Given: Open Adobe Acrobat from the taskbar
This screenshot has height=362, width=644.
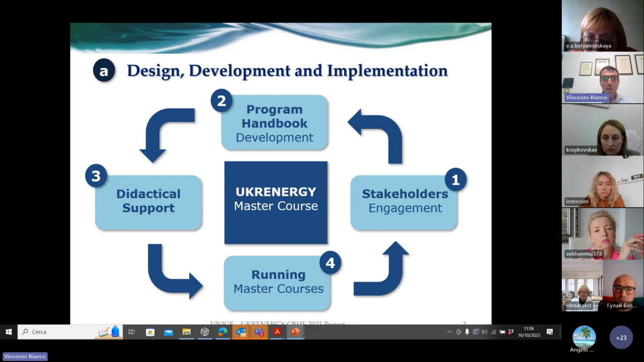Looking at the screenshot, I should tap(277, 332).
